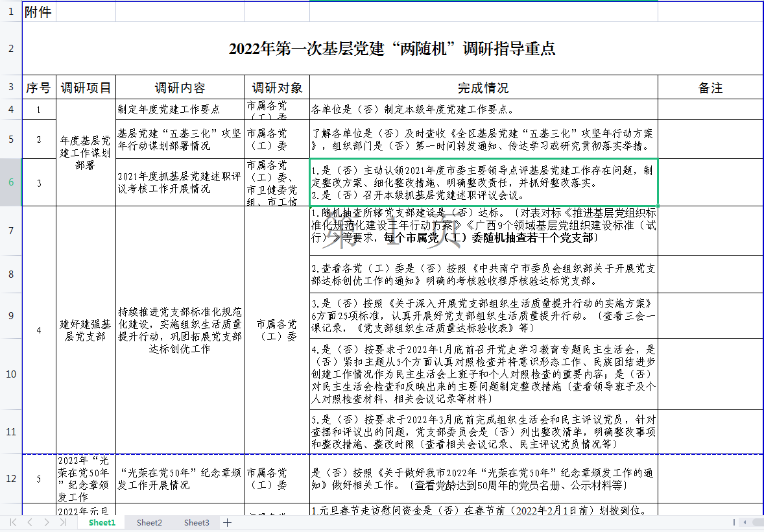Click the 调研对象 header cell
764x532 pixels.
(277, 88)
